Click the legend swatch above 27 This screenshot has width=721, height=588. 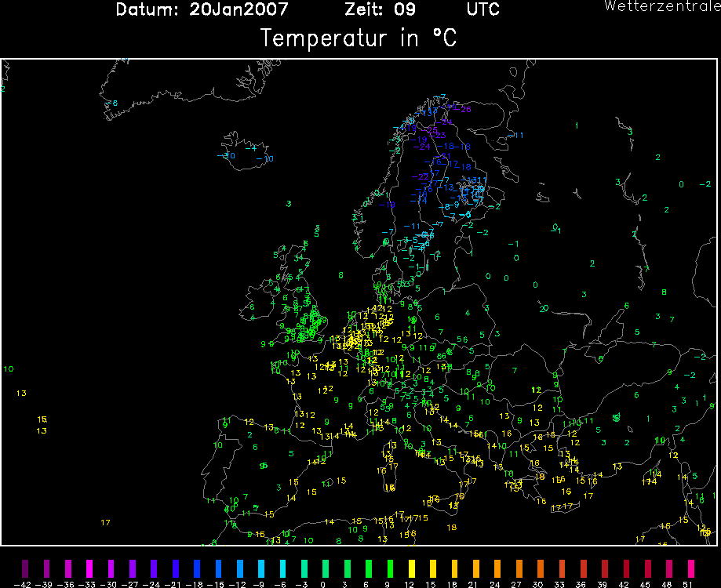[519, 568]
